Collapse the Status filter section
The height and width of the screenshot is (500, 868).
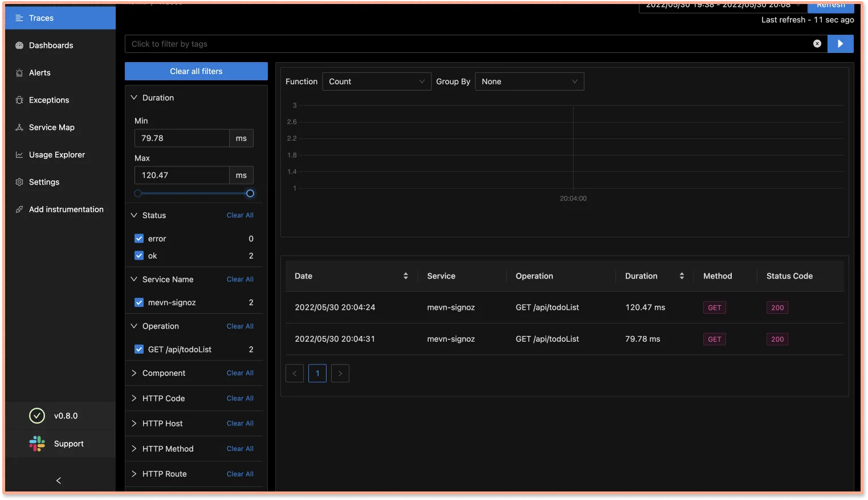[135, 215]
